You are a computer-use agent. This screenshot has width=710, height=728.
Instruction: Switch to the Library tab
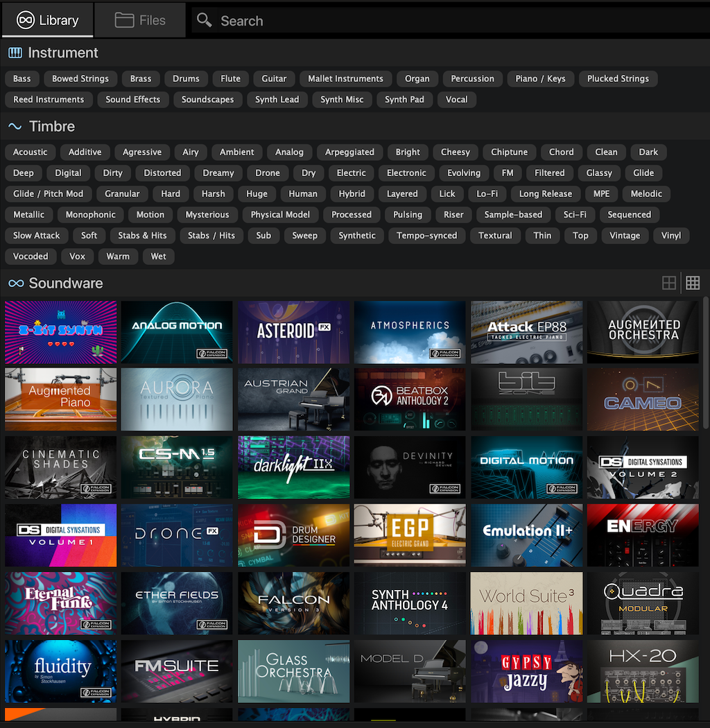(x=47, y=20)
